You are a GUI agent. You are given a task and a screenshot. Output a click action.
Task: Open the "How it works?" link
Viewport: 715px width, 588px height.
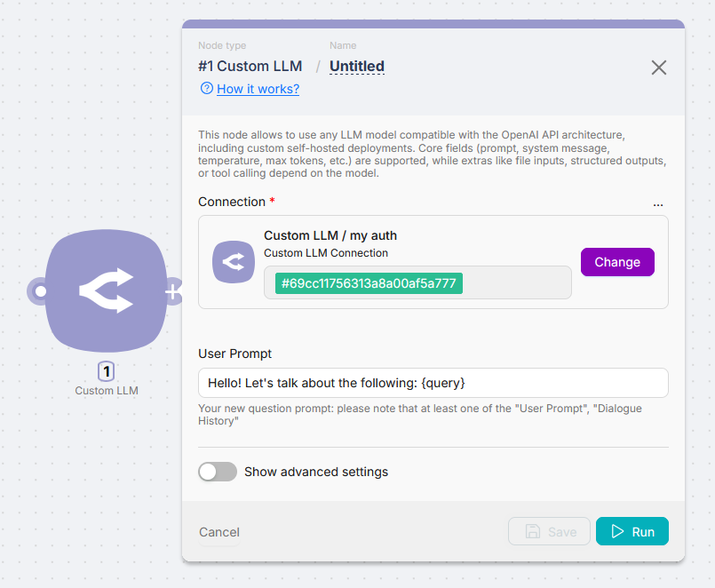coord(258,89)
